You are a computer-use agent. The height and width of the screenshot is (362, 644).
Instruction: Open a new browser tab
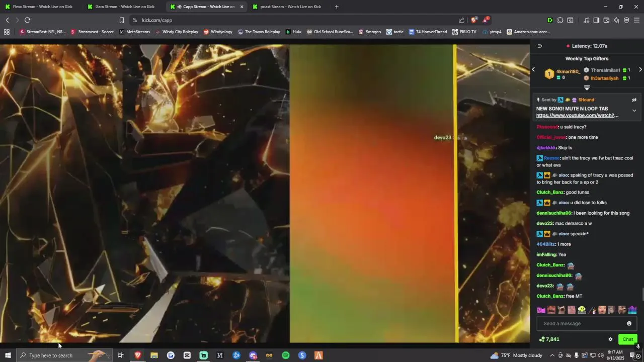click(337, 7)
